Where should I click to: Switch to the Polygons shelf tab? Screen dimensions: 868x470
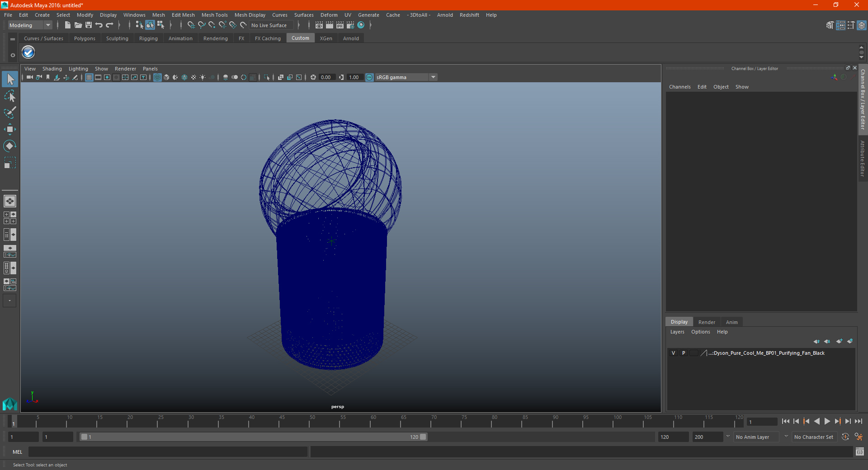point(85,38)
